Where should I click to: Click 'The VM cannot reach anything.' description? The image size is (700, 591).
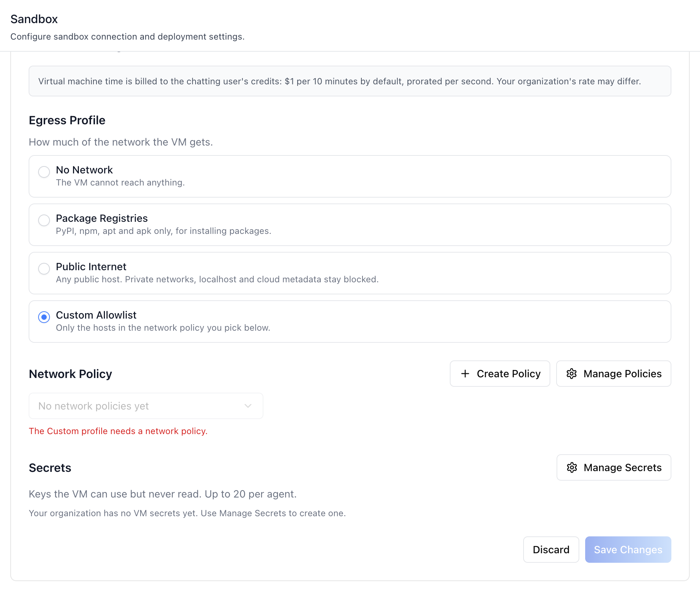pyautogui.click(x=120, y=183)
